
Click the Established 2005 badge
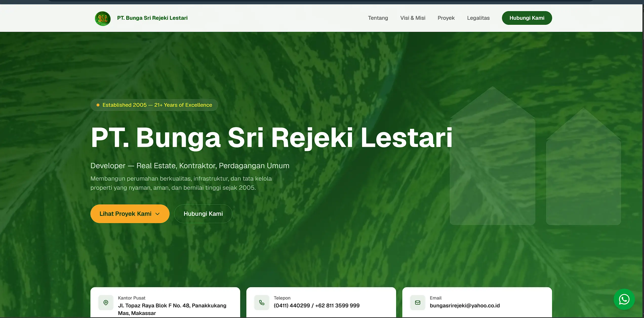(154, 105)
